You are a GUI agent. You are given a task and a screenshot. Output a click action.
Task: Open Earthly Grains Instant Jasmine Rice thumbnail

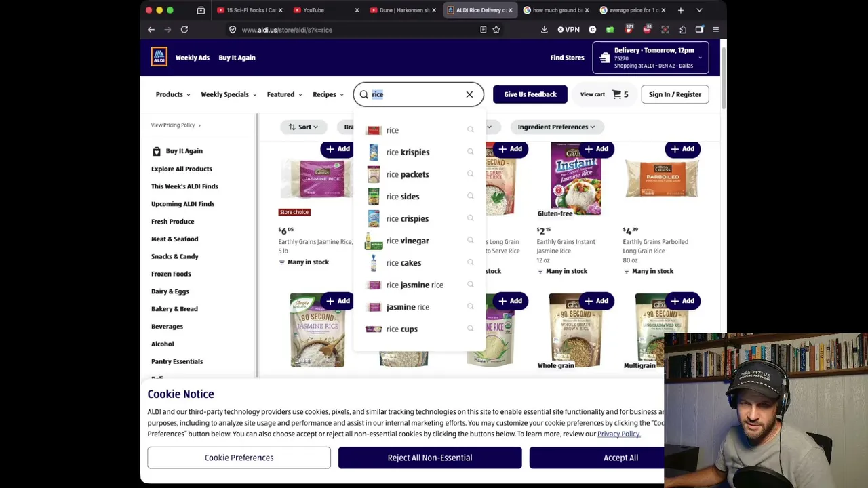pos(575,178)
